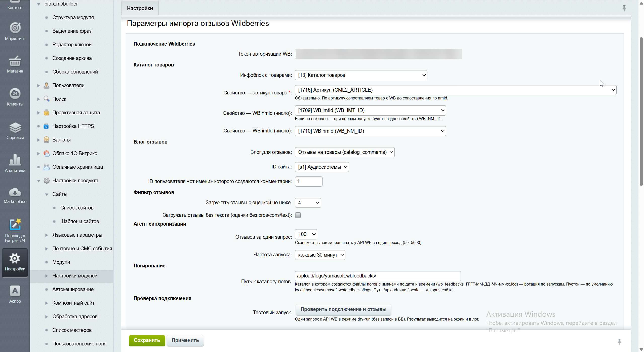
Task: Open the Блог для отзывов dropdown
Action: [x=345, y=152]
